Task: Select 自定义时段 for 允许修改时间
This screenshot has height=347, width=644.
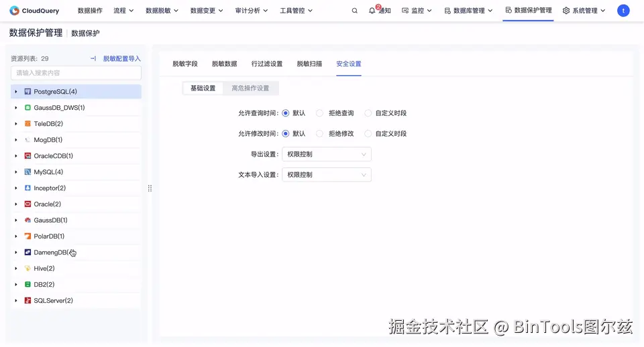Action: (x=368, y=134)
